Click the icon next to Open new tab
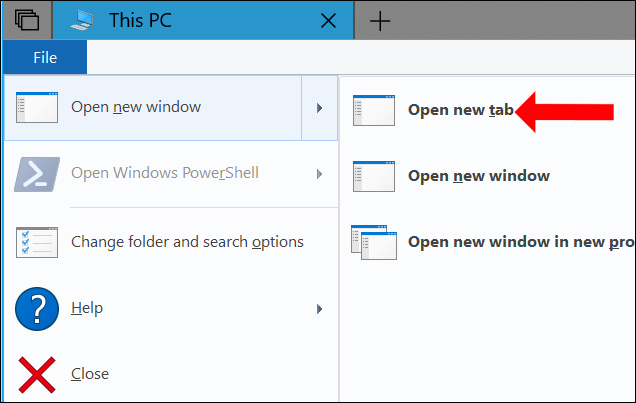Screen dimensions: 636x403 374,110
